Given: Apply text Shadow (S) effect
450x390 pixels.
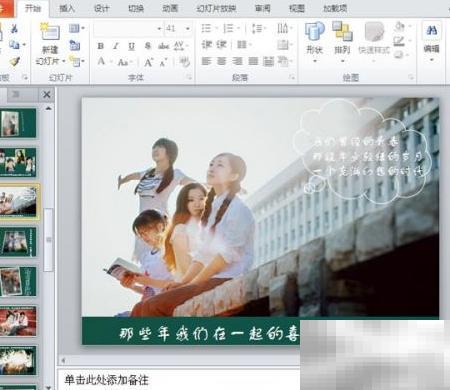Looking at the screenshot, I should 148,46.
